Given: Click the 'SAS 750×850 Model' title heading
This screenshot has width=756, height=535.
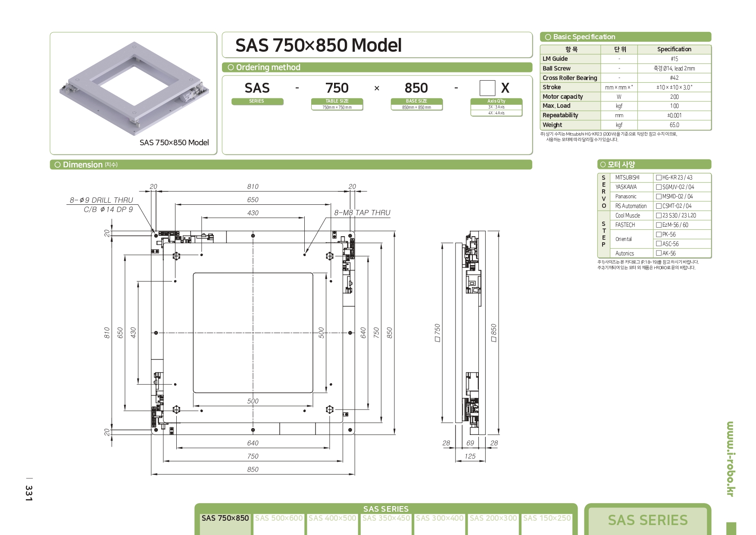Looking at the screenshot, I should point(319,45).
